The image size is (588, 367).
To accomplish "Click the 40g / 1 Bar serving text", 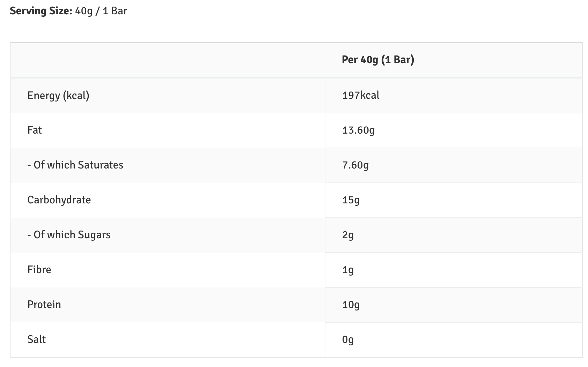I will (101, 11).
